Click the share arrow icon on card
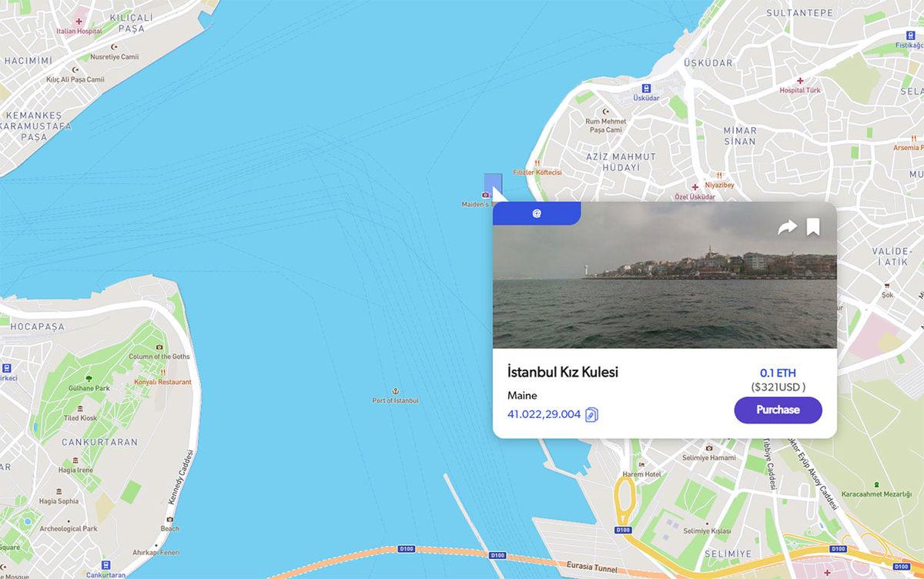924x579 pixels. [x=787, y=227]
